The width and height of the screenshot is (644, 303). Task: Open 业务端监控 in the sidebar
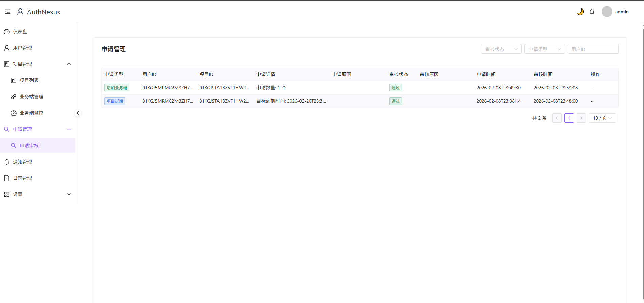point(32,113)
